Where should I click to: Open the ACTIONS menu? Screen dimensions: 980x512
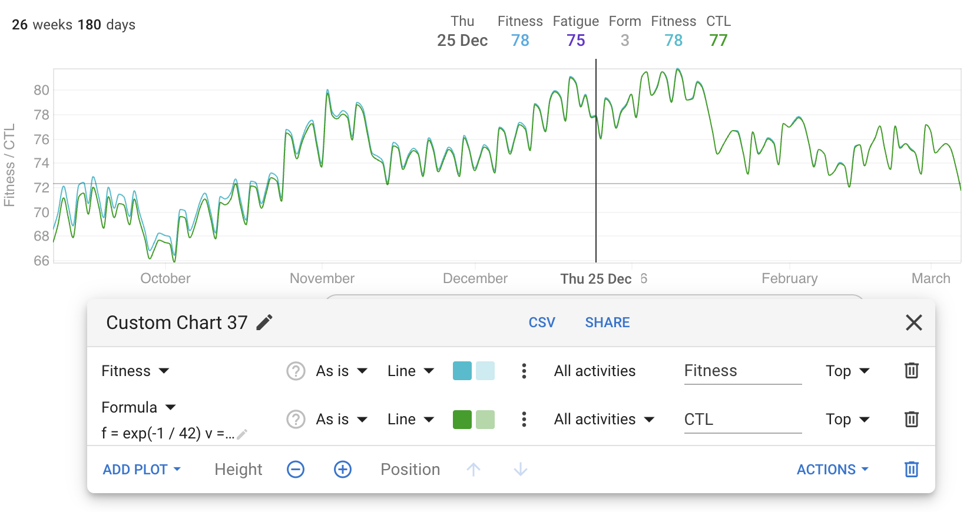pyautogui.click(x=832, y=469)
